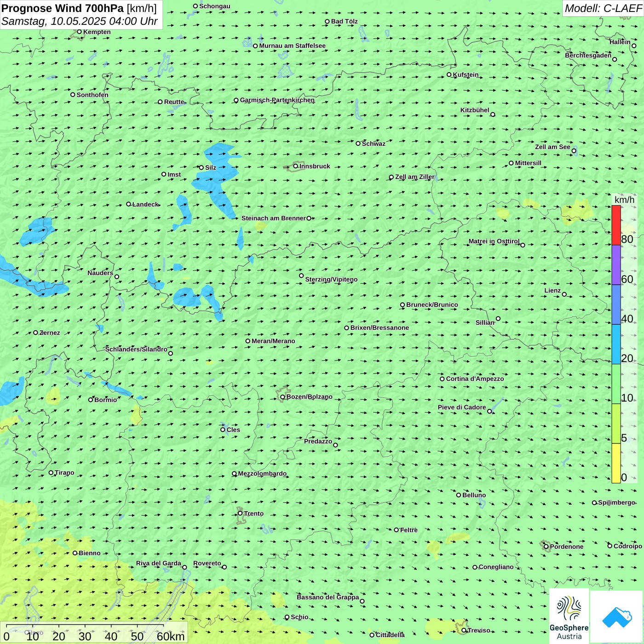The image size is (644, 644).
Task: Click the 'Cortina d'Ampezzo' label
Action: coord(475,379)
